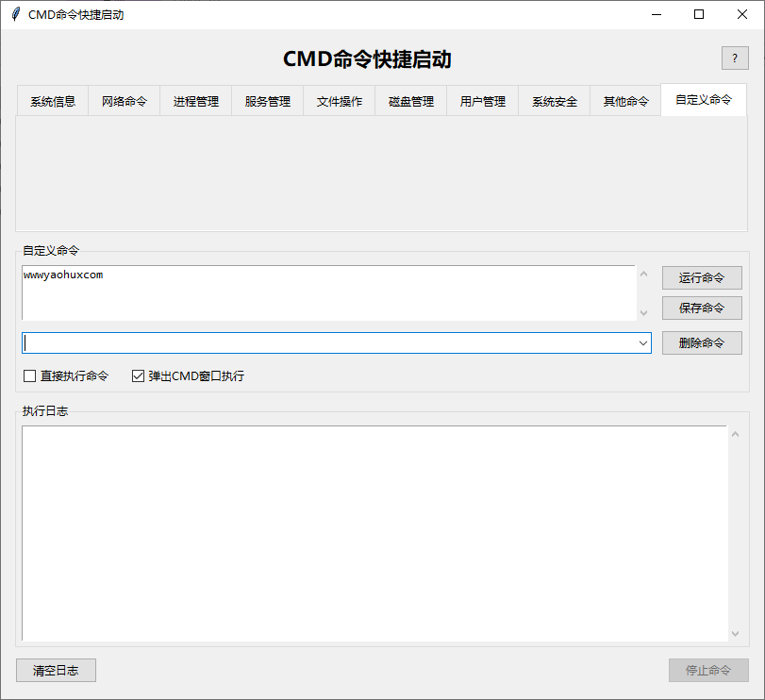Click the 保存命令 button
The height and width of the screenshot is (700, 765).
pyautogui.click(x=702, y=308)
